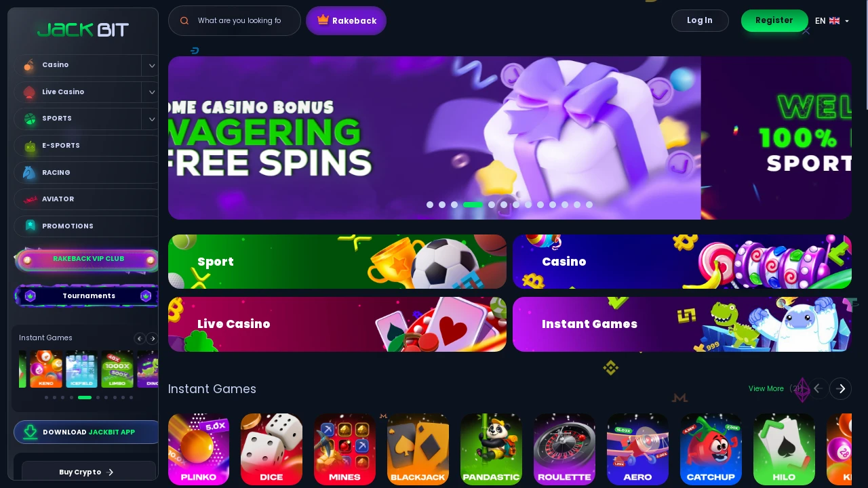Open the Roulette game icon
This screenshot has height=488, width=868.
point(564,449)
